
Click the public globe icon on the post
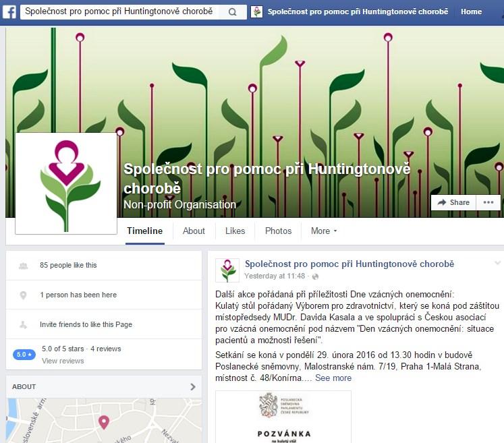(x=315, y=276)
